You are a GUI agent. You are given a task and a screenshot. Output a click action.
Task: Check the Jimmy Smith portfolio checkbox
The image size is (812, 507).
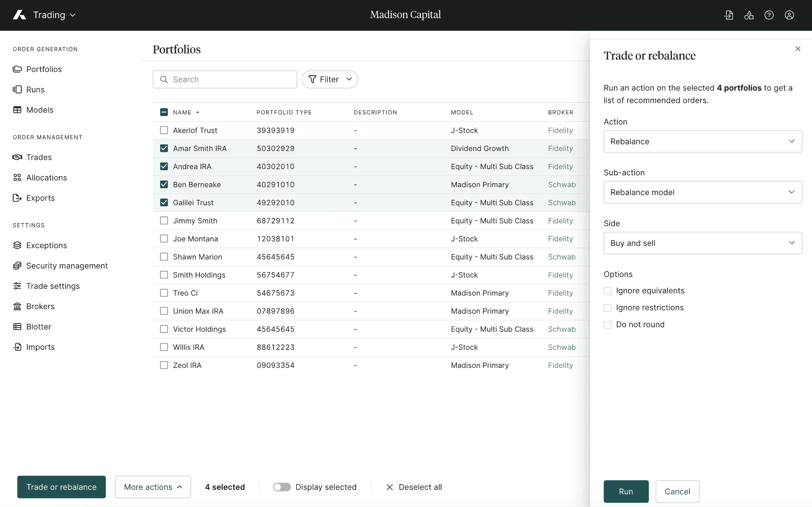click(x=164, y=221)
